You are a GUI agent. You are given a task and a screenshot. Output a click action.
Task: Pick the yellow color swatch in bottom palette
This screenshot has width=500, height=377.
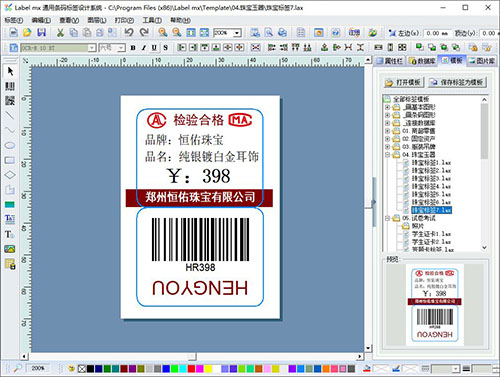(x=208, y=369)
